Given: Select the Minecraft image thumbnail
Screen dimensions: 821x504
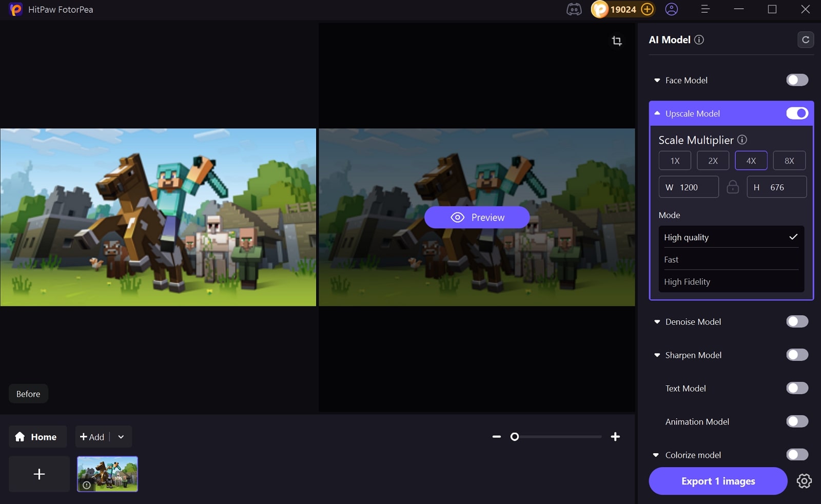Looking at the screenshot, I should point(107,474).
